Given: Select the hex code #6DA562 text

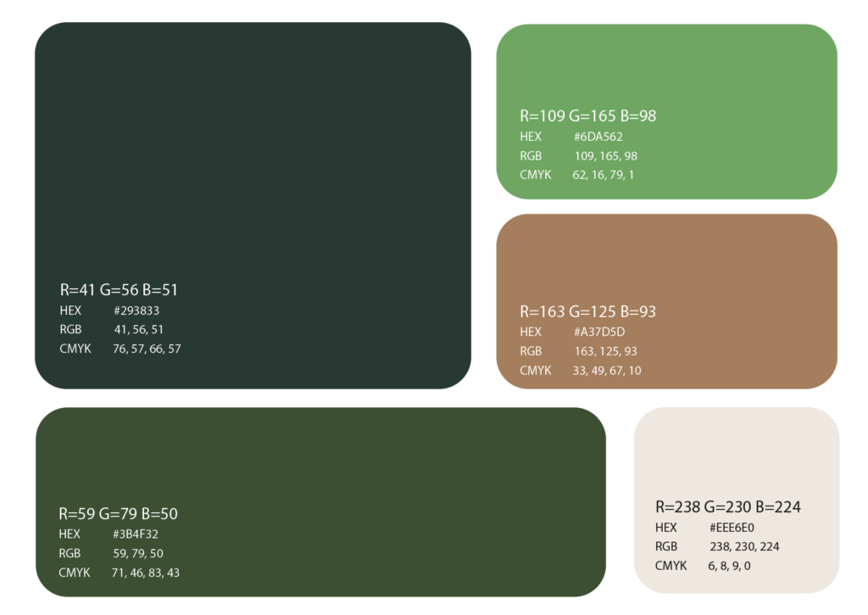Looking at the screenshot, I should point(598,137).
